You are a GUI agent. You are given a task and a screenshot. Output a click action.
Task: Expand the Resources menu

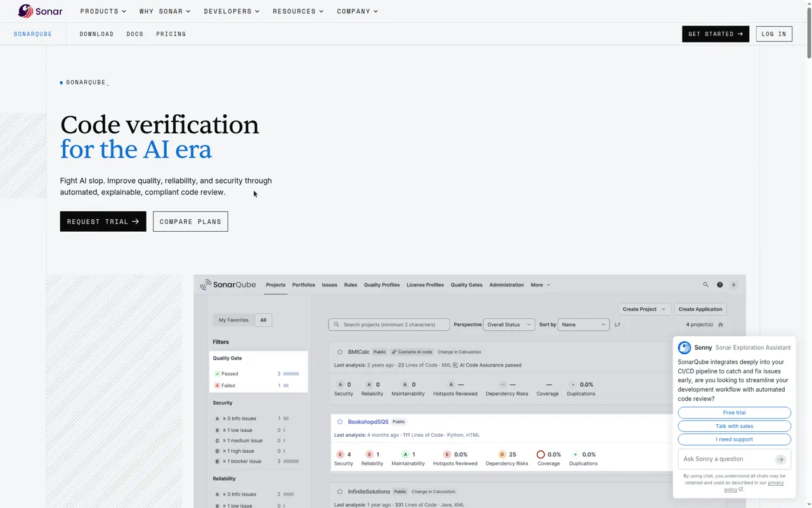click(x=298, y=11)
